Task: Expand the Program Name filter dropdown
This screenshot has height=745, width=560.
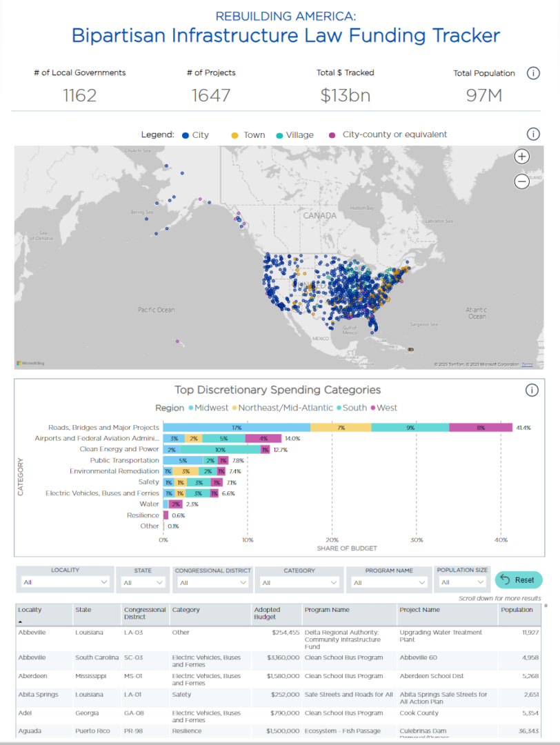Action: click(x=388, y=582)
